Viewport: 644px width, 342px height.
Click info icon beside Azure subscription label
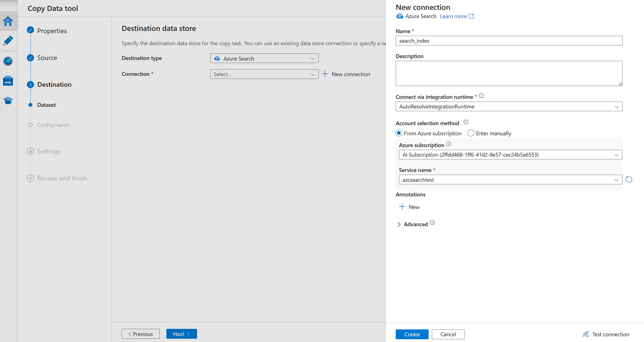tap(449, 144)
